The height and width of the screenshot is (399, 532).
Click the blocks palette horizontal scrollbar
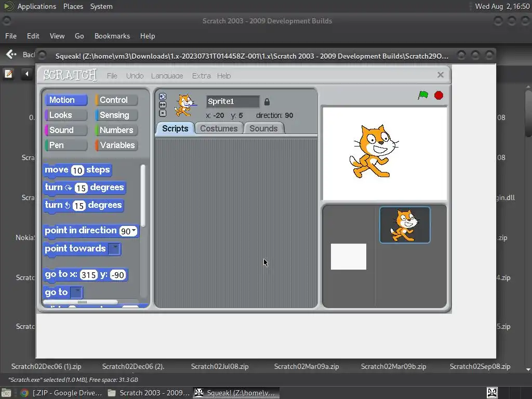tap(81, 302)
